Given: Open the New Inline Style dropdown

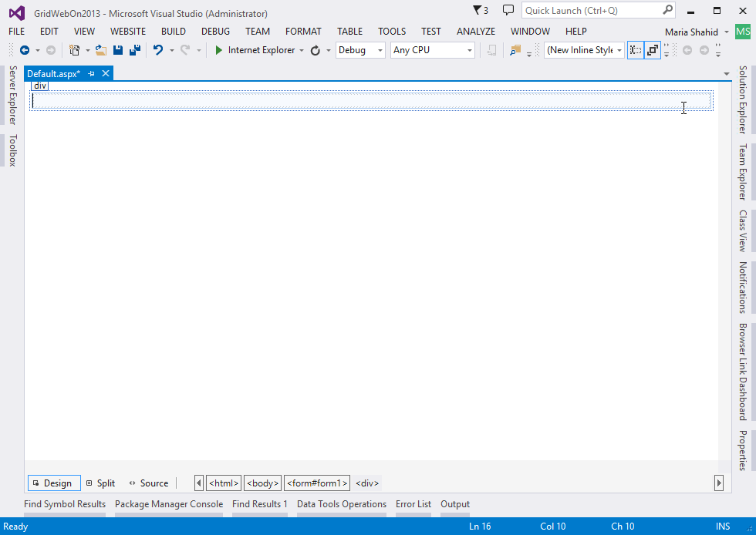Looking at the screenshot, I should coord(585,50).
